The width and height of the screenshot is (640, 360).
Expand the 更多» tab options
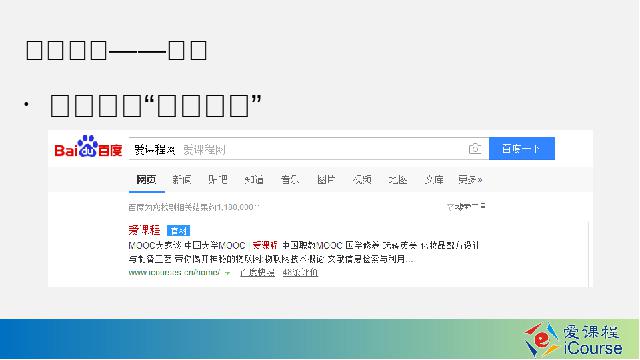click(470, 180)
